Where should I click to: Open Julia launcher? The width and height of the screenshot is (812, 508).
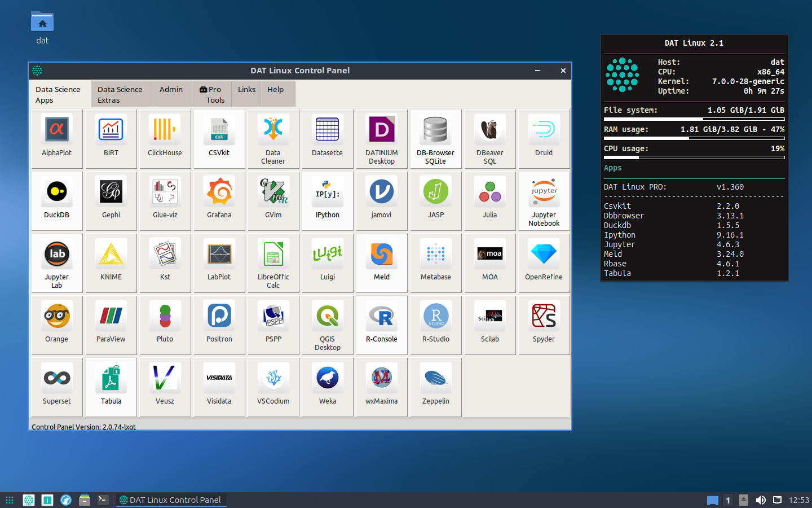490,201
